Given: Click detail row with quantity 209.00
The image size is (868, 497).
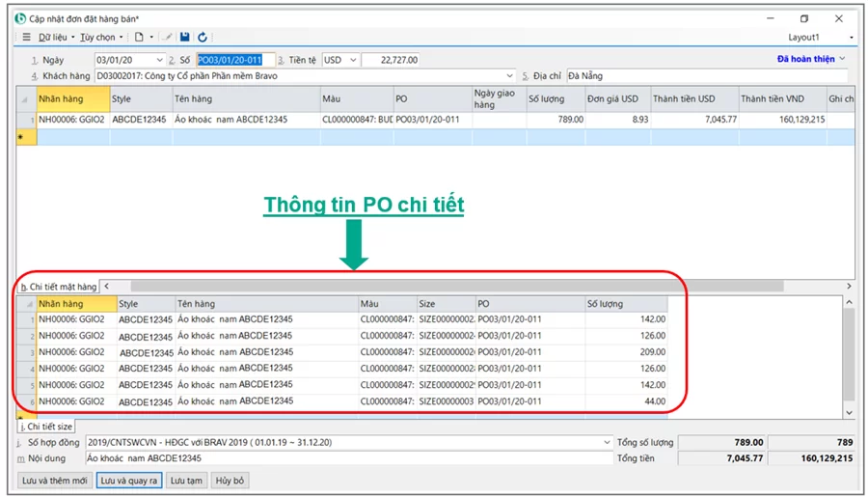Looking at the screenshot, I should point(341,352).
